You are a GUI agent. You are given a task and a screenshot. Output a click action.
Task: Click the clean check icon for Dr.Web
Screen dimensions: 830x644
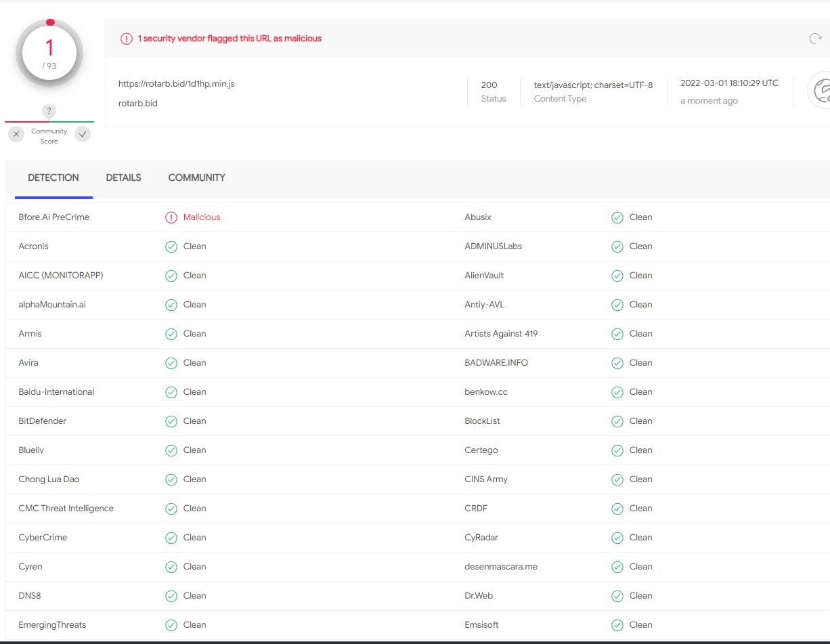point(617,596)
